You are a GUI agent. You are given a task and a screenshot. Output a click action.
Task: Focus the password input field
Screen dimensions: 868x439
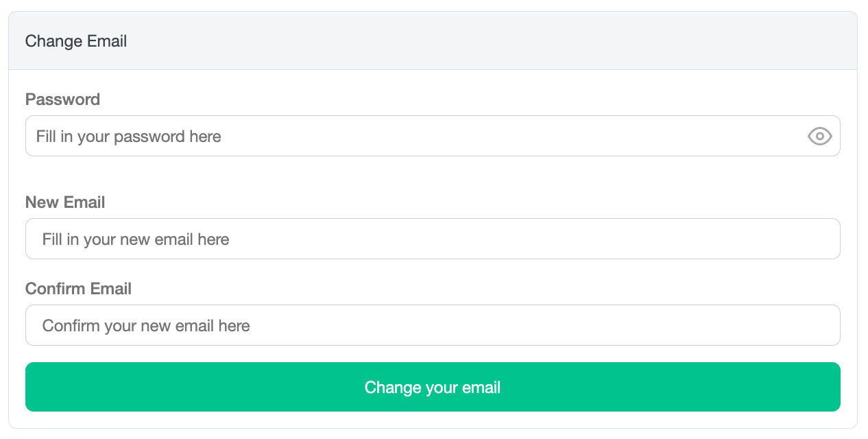433,136
